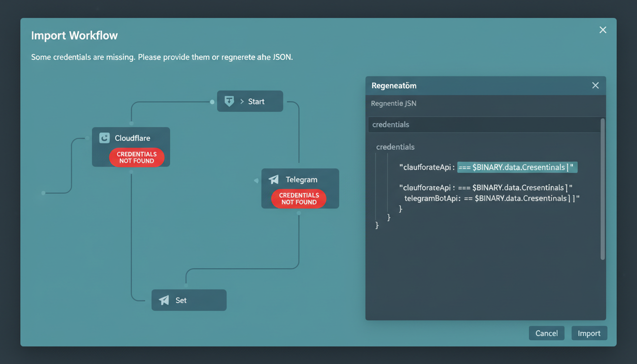Click the Import Workflow title
This screenshot has width=637, height=364.
[74, 36]
